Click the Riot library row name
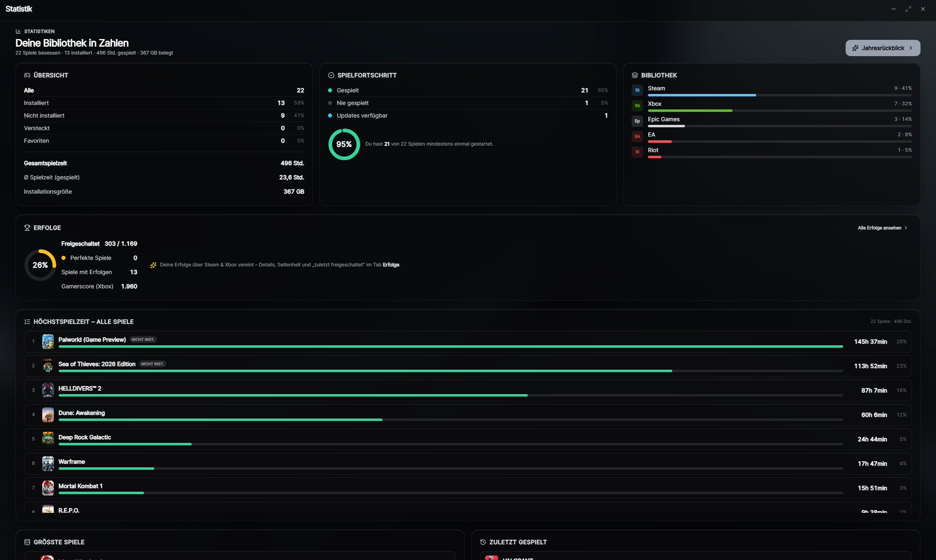The width and height of the screenshot is (936, 560). click(653, 150)
